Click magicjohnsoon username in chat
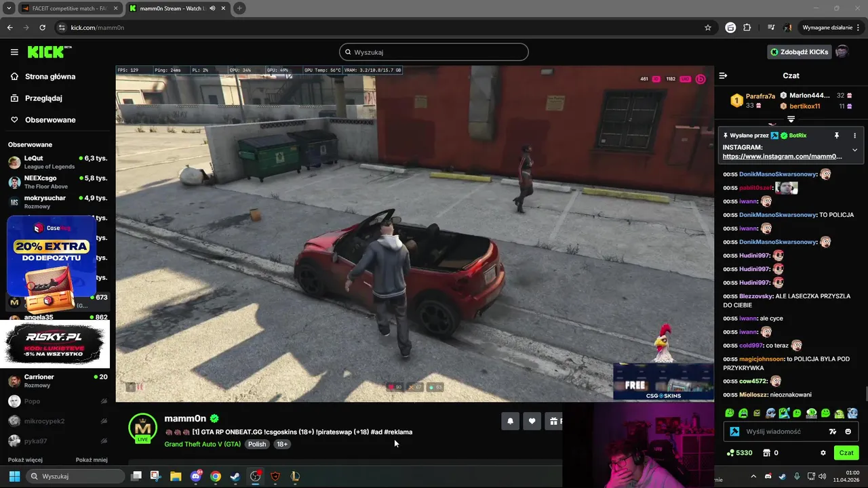The image size is (868, 488). [x=762, y=359]
